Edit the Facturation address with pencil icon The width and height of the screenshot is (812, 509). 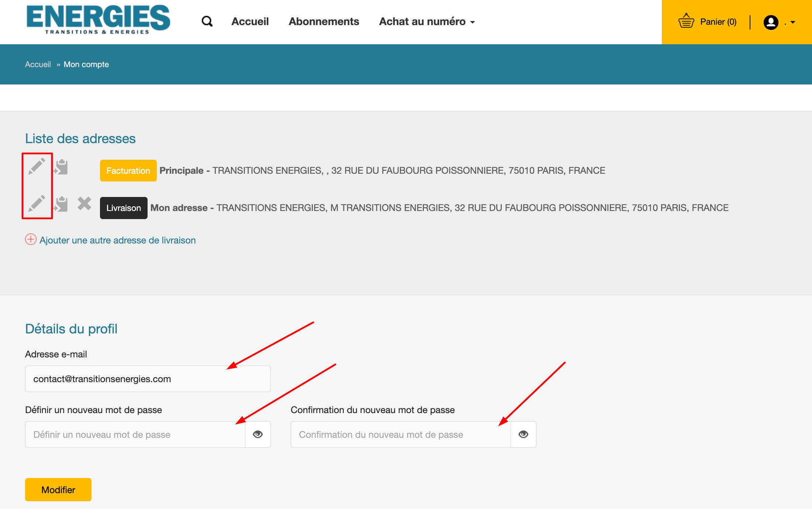(x=37, y=166)
